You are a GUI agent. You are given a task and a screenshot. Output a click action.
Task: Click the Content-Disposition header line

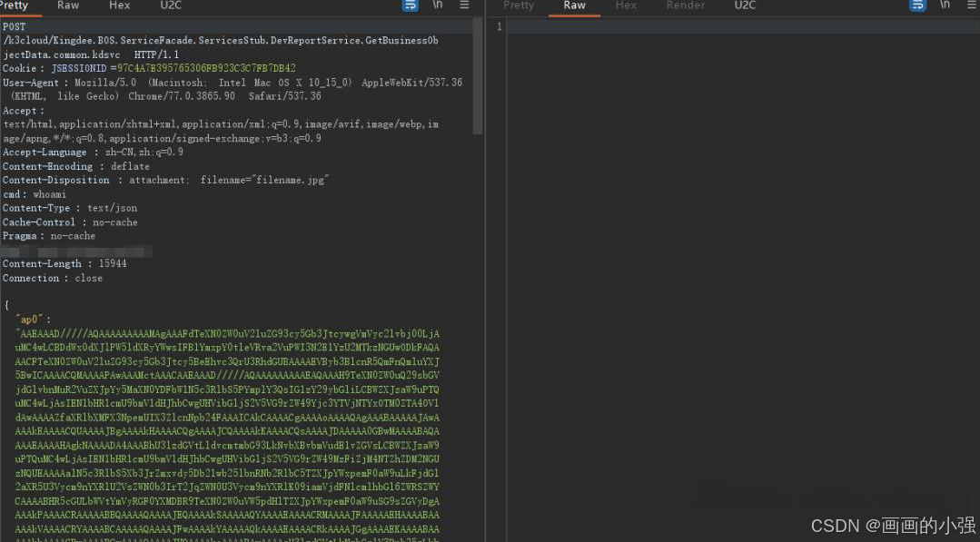point(165,181)
